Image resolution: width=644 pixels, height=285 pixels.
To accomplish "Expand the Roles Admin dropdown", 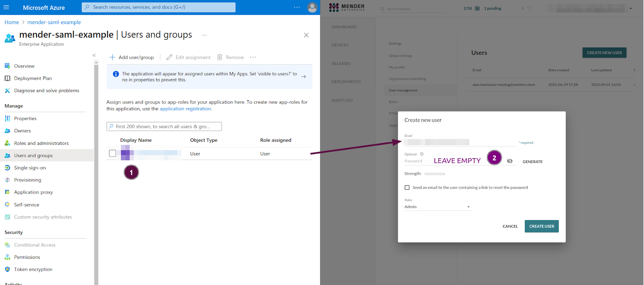I will pyautogui.click(x=468, y=207).
